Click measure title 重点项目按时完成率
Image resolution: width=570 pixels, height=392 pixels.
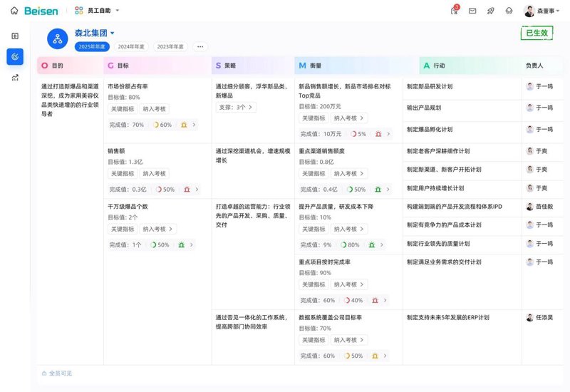(x=325, y=262)
